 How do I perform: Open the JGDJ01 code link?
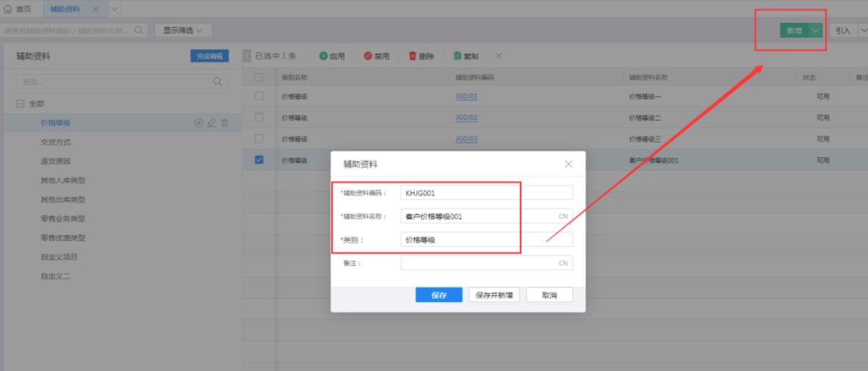pyautogui.click(x=466, y=96)
